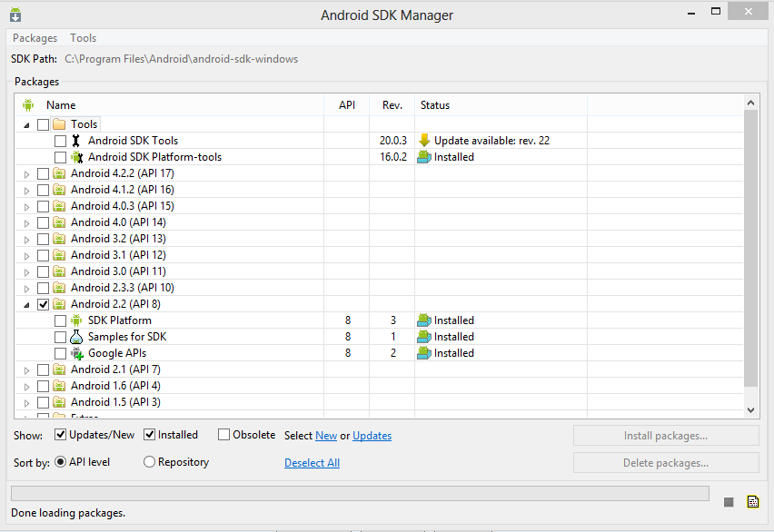Viewport: 774px width, 532px height.
Task: Open the log window icon at bottom right
Action: (752, 502)
